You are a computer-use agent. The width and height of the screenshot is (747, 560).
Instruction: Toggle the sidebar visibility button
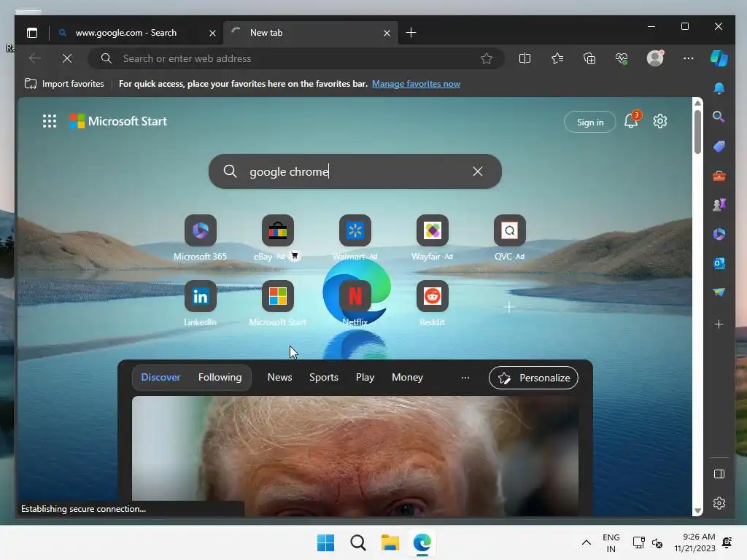coord(719,474)
